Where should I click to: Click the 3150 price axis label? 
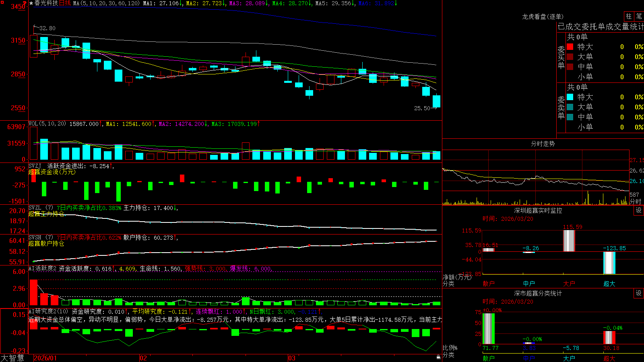coord(18,40)
